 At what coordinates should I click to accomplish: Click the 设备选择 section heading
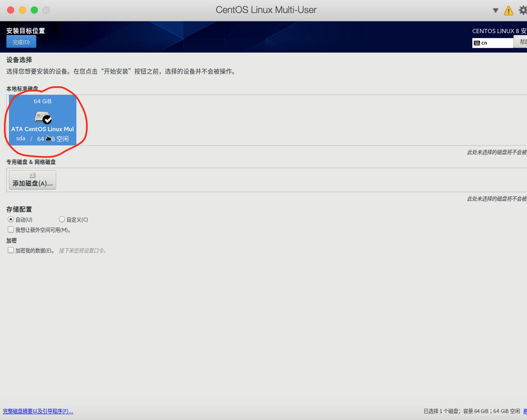19,60
